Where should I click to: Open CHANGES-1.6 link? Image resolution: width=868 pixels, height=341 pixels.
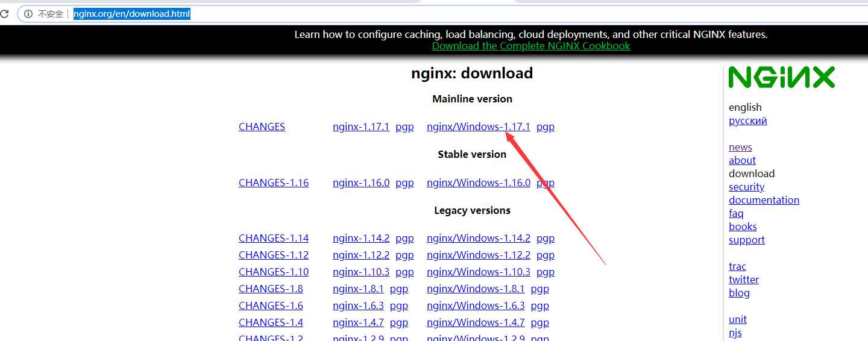271,305
